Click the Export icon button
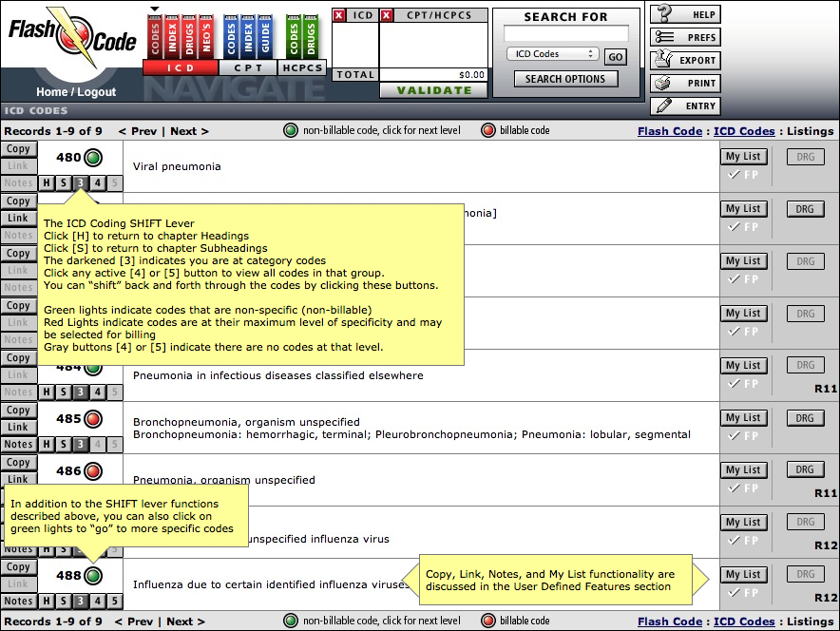Image resolution: width=840 pixels, height=631 pixels. click(664, 60)
